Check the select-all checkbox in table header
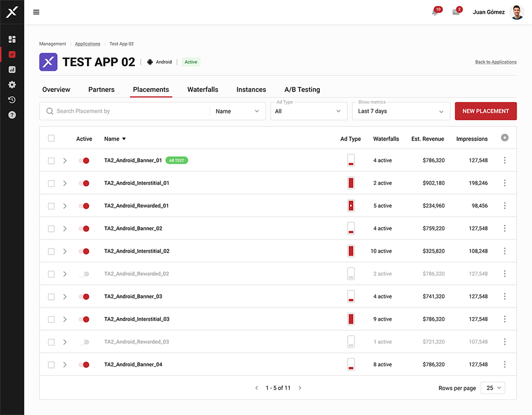This screenshot has width=532, height=415. pos(51,138)
